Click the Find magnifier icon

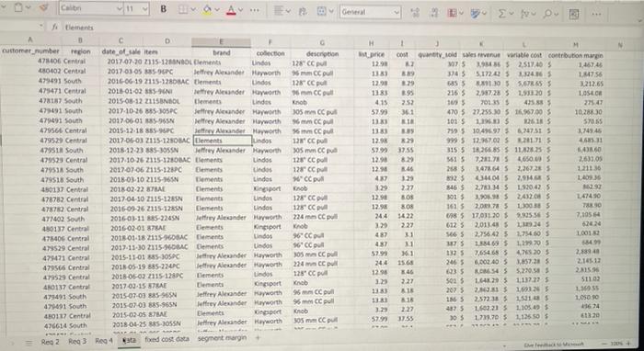click(547, 14)
